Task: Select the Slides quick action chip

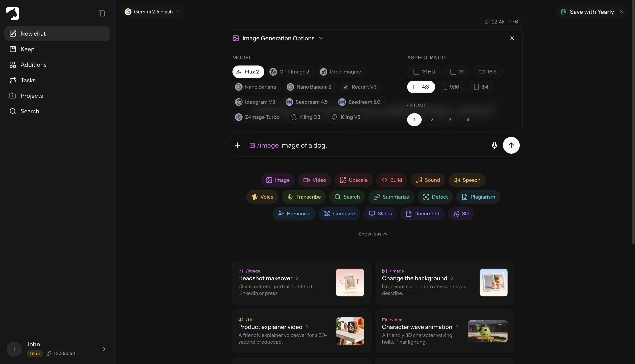Action: point(380,213)
